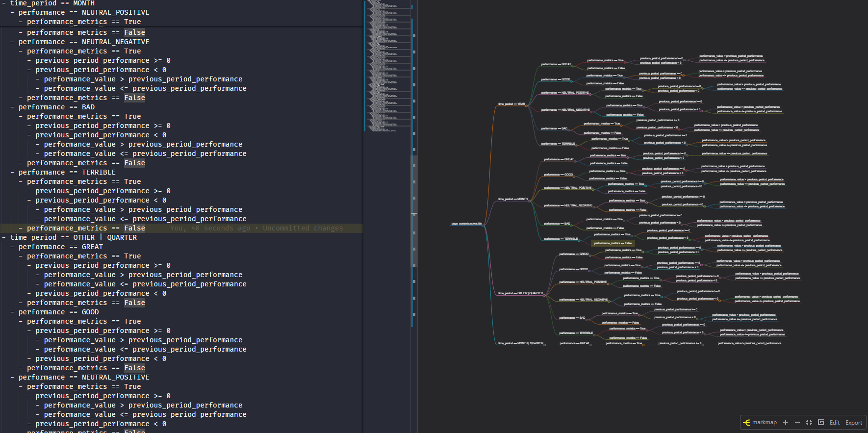The height and width of the screenshot is (433, 868).
Task: Click 'time_period == OTHER | QUARTER' editor line
Action: tap(74, 237)
